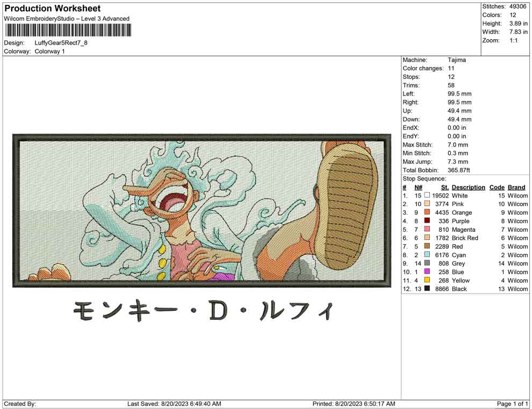
Task: Click the 'Code' column header
Action: coord(497,187)
